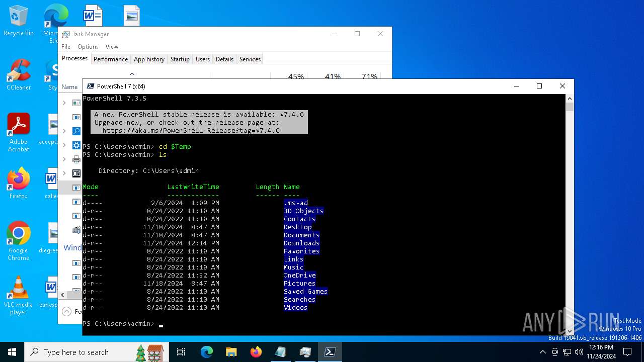Switch to Details tab

(x=224, y=59)
